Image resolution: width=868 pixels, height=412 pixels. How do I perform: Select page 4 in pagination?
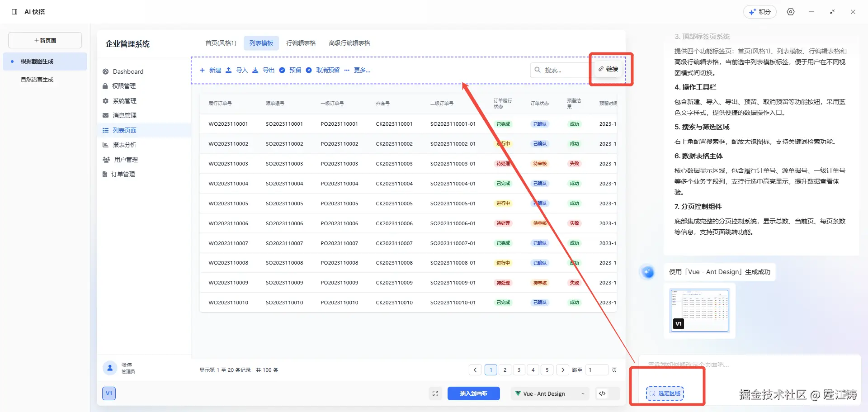tap(533, 370)
